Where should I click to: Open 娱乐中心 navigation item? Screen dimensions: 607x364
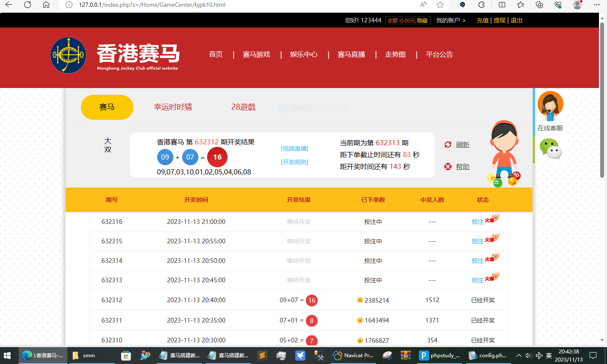[304, 54]
